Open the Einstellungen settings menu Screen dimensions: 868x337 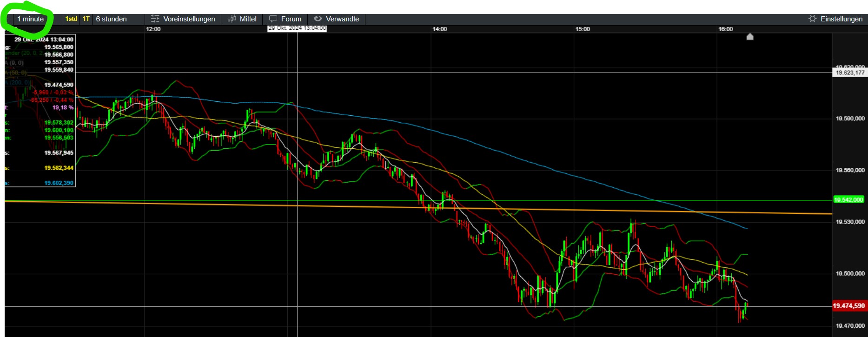tap(835, 19)
